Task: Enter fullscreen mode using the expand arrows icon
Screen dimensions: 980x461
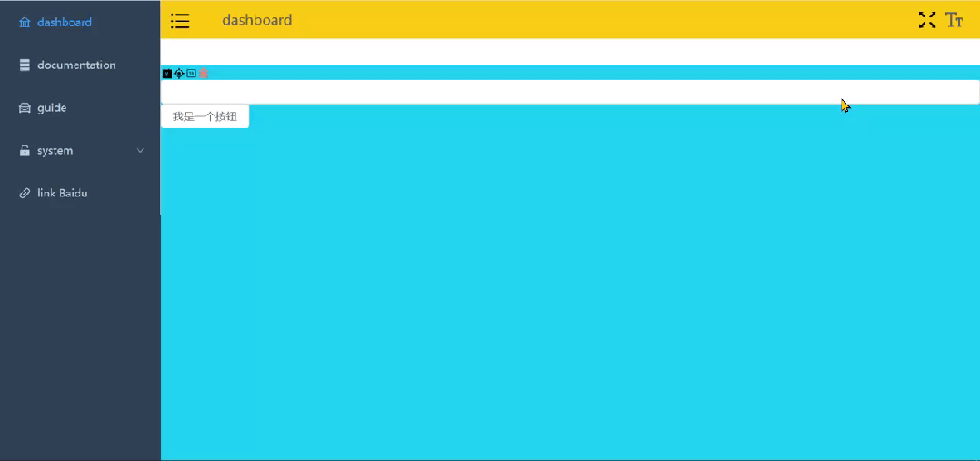Action: (x=926, y=20)
